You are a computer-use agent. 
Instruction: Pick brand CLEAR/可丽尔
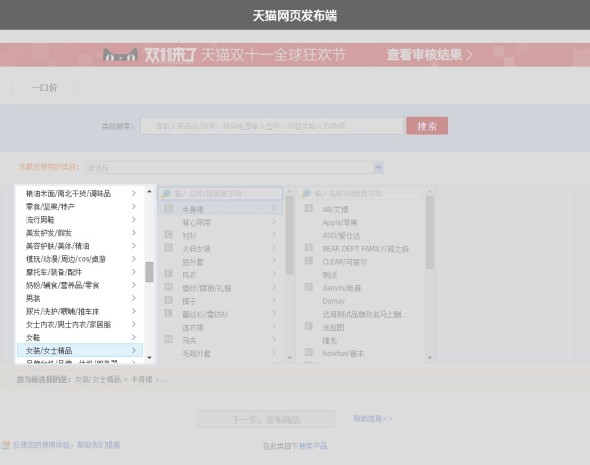[345, 262]
